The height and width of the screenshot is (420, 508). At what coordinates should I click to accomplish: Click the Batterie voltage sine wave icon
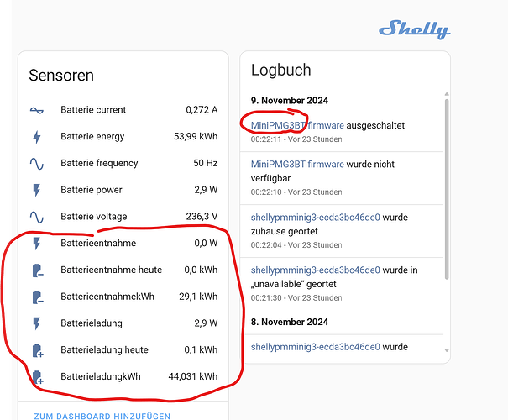click(37, 217)
